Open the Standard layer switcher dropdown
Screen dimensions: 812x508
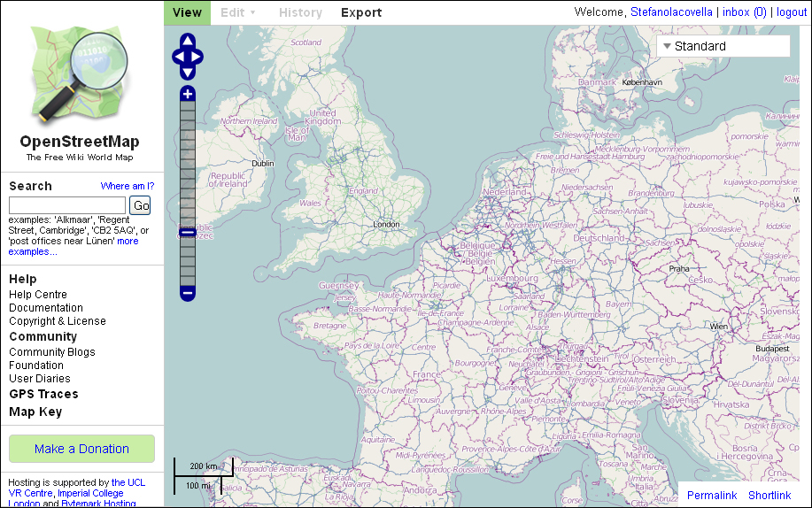click(x=723, y=46)
